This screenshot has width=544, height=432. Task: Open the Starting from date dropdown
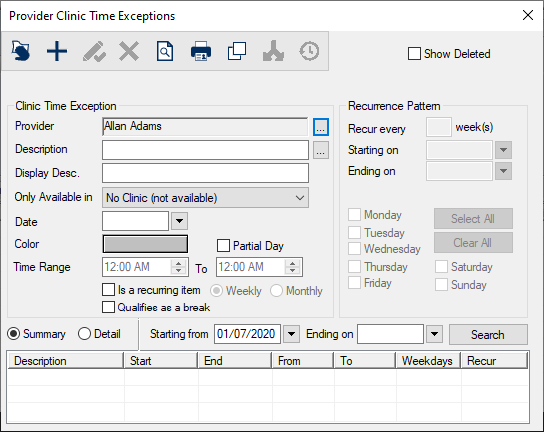click(x=291, y=334)
